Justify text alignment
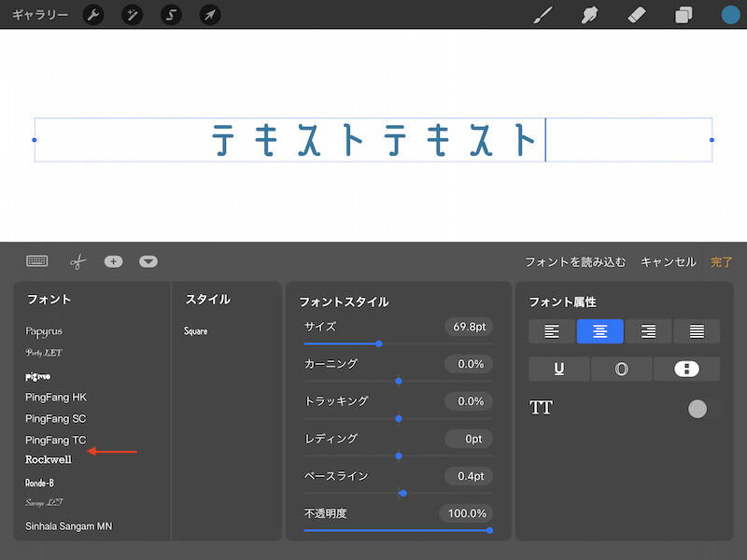The width and height of the screenshot is (747, 560). [x=697, y=331]
